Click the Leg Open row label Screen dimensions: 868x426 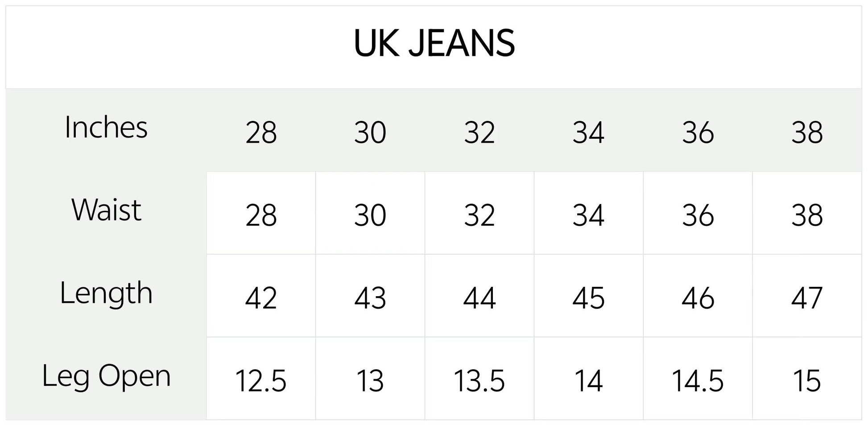point(106,376)
